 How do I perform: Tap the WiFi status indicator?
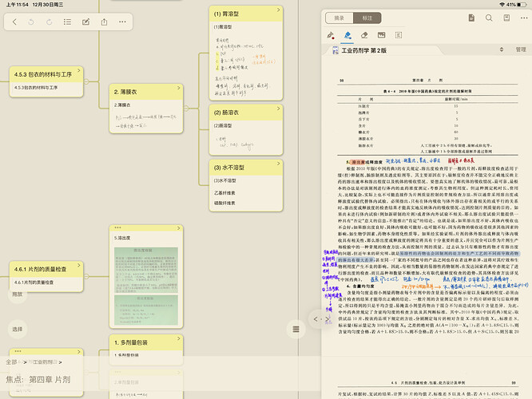tap(502, 5)
